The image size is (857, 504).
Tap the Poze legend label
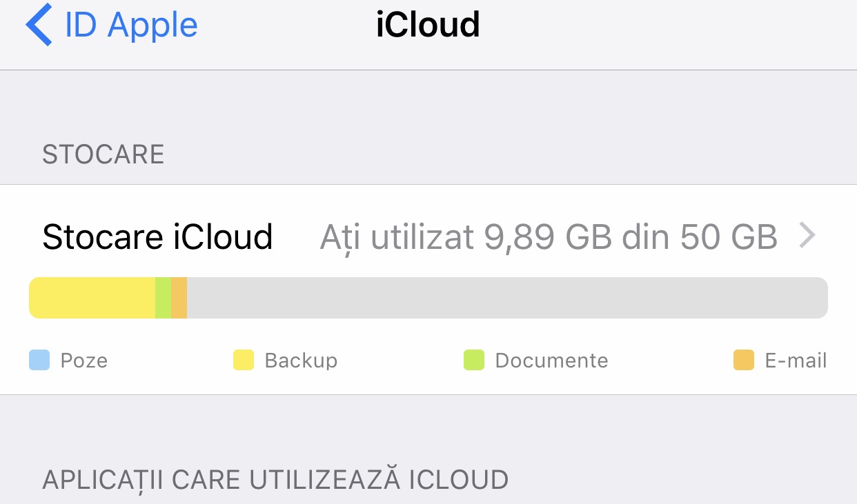[x=84, y=361]
